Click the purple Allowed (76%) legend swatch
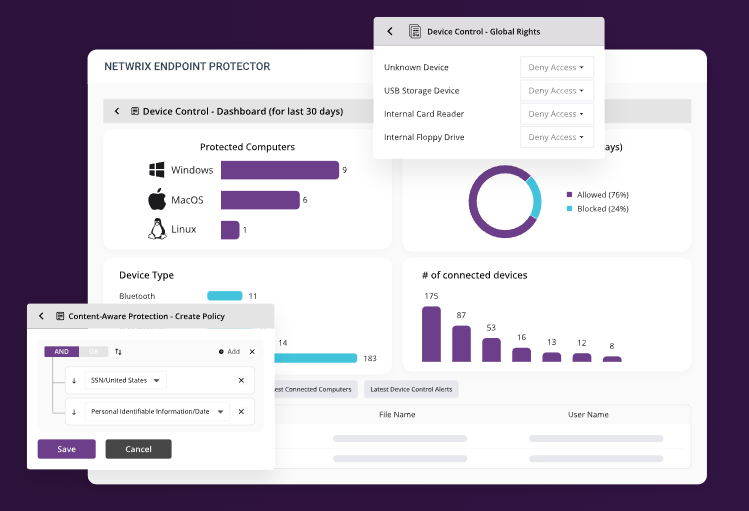749x511 pixels. [x=570, y=195]
